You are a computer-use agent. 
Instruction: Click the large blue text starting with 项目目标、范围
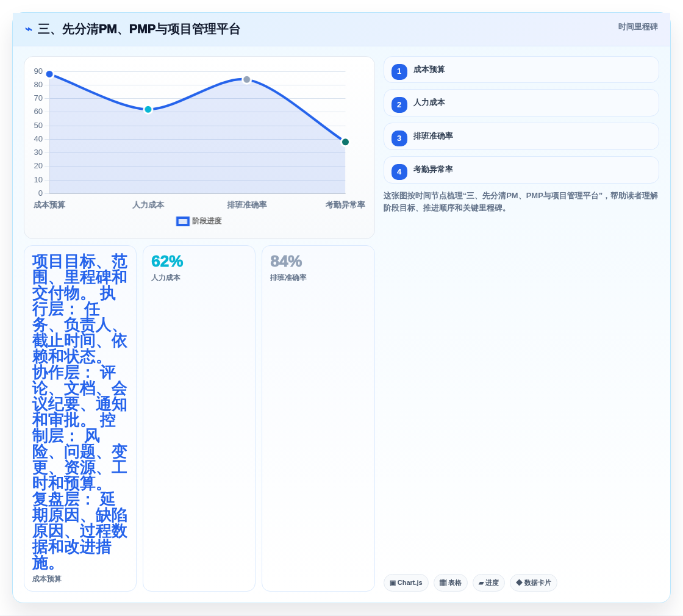(80, 412)
